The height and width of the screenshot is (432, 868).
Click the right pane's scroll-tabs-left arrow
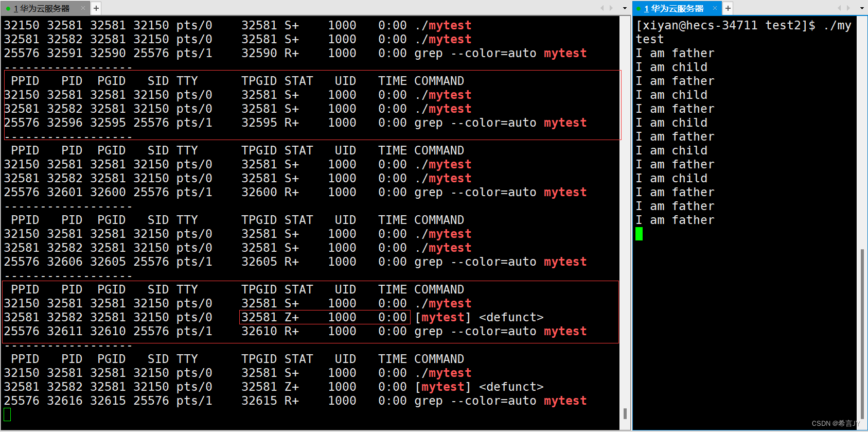[839, 8]
